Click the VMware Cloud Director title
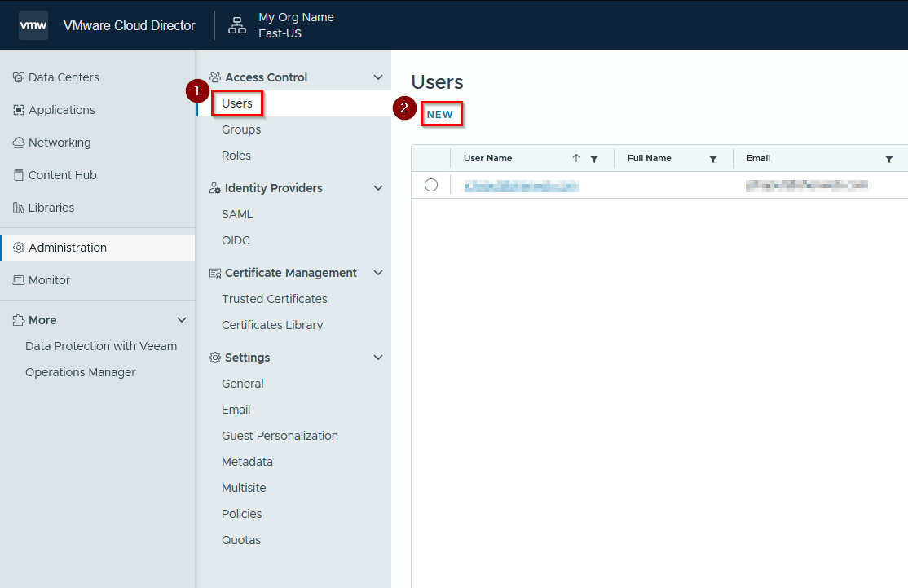The height and width of the screenshot is (588, 908). 129,25
